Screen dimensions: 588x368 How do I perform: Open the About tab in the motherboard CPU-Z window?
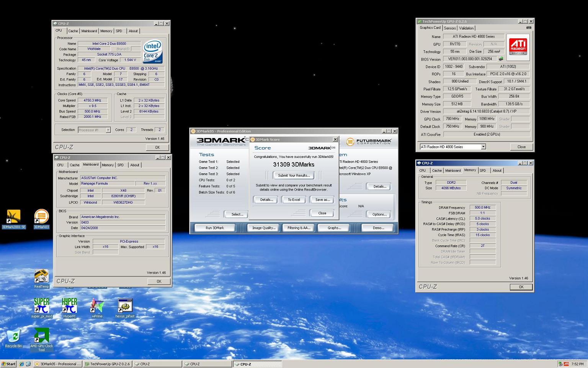135,165
